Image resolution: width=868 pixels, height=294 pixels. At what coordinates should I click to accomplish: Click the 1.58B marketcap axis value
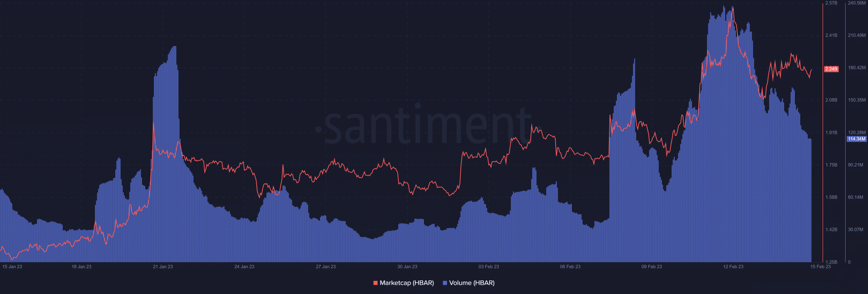click(x=831, y=197)
